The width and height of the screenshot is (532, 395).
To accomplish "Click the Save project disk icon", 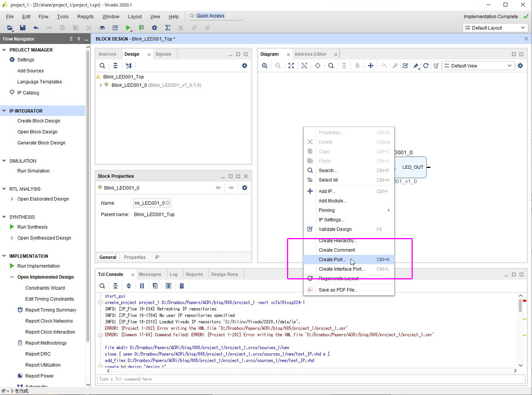I will click(23, 28).
